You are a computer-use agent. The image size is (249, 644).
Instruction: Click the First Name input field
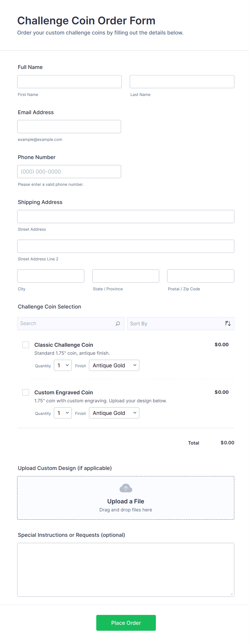point(69,82)
